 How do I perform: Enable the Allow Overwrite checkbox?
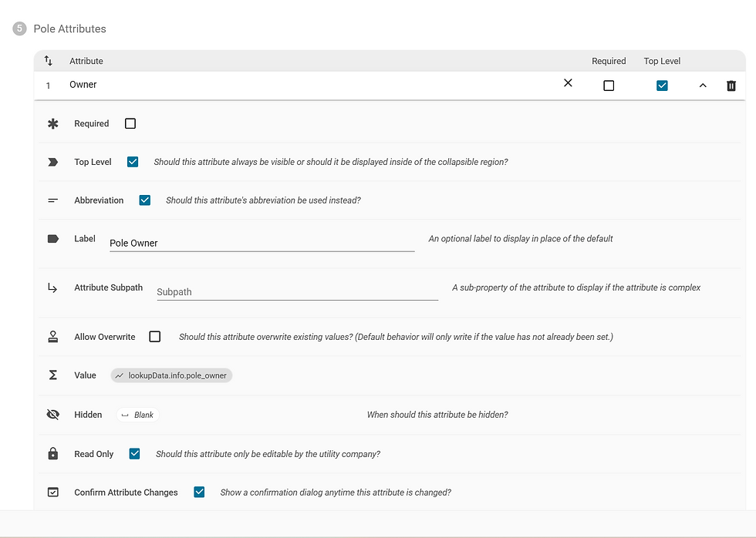point(155,337)
